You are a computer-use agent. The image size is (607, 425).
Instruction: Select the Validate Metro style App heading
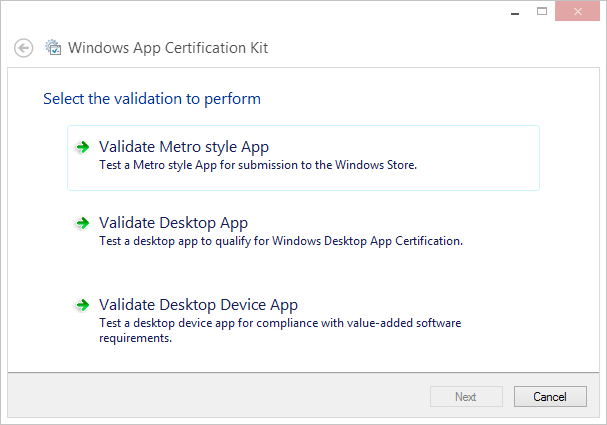pos(184,147)
